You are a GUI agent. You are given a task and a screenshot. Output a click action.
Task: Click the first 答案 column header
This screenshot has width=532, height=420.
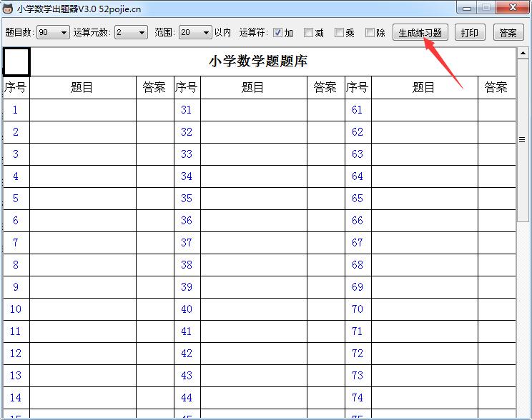point(155,87)
